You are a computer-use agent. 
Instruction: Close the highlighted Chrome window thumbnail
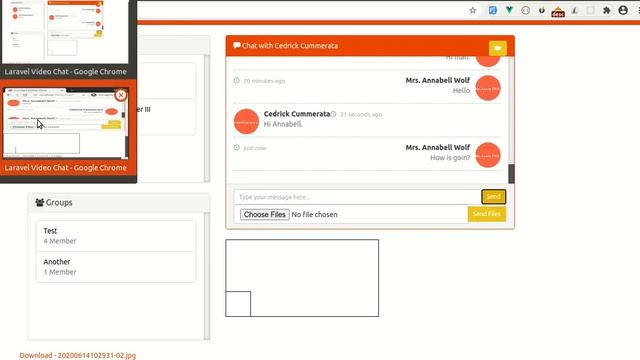[x=120, y=95]
